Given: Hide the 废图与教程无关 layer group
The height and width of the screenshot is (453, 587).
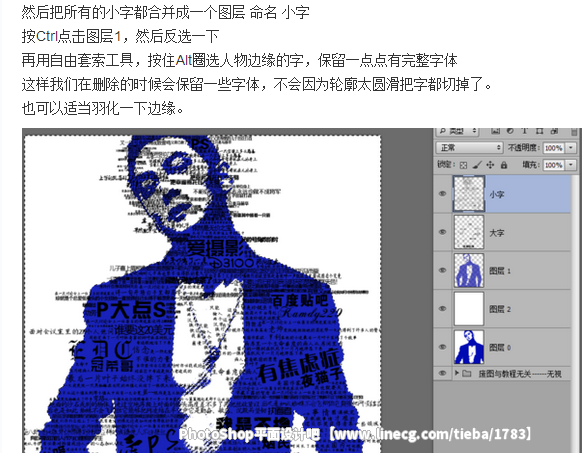Looking at the screenshot, I should click(x=442, y=373).
